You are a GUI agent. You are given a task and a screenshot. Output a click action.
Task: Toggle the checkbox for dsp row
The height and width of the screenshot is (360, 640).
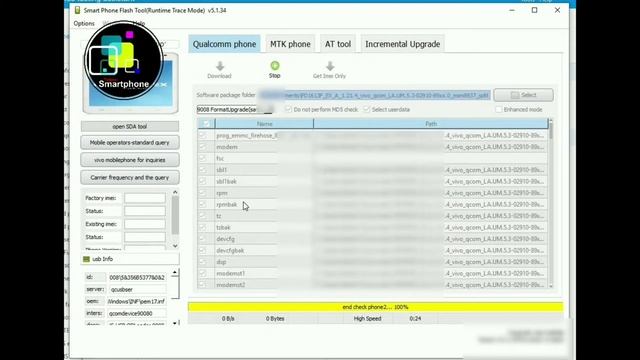(202, 262)
